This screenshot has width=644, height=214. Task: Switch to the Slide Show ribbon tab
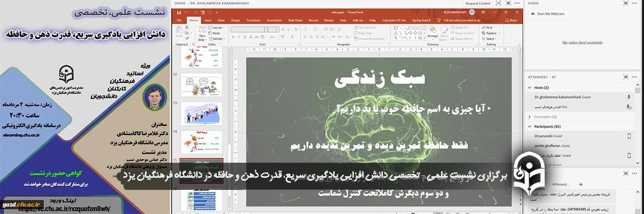pos(295,20)
